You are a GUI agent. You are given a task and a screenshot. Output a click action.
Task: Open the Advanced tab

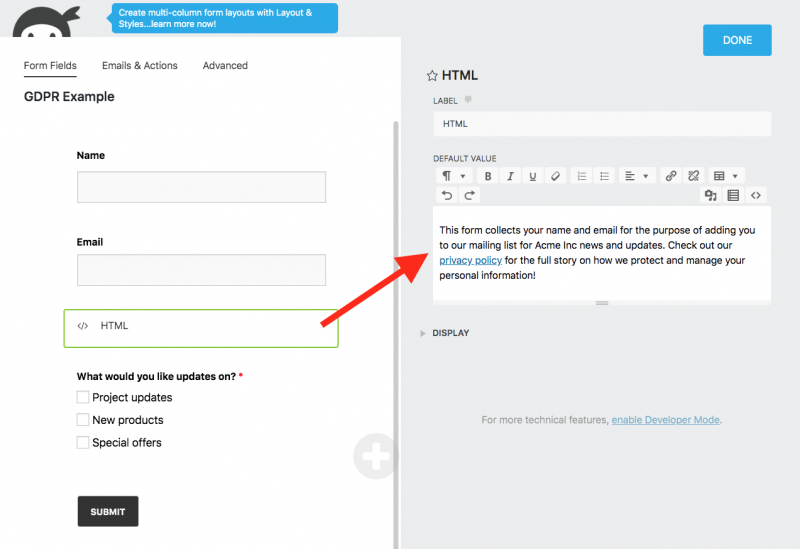225,66
